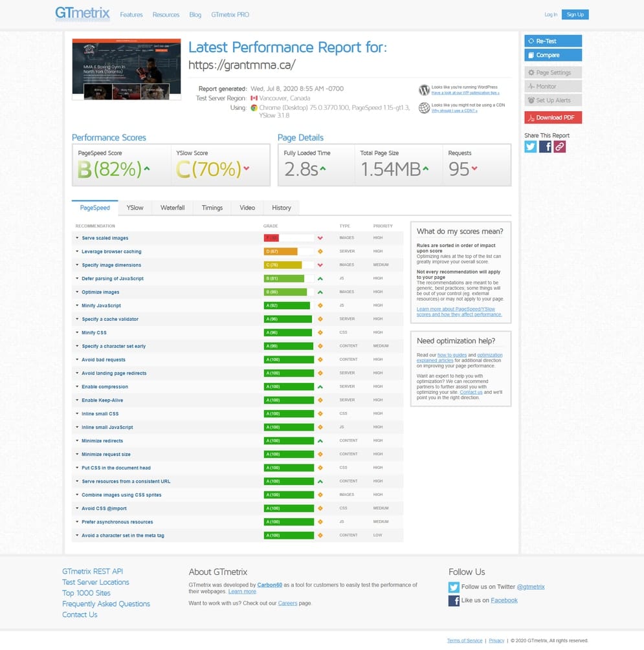
Task: Click the grantmma.ca website screenshot thumbnail
Action: tap(126, 69)
